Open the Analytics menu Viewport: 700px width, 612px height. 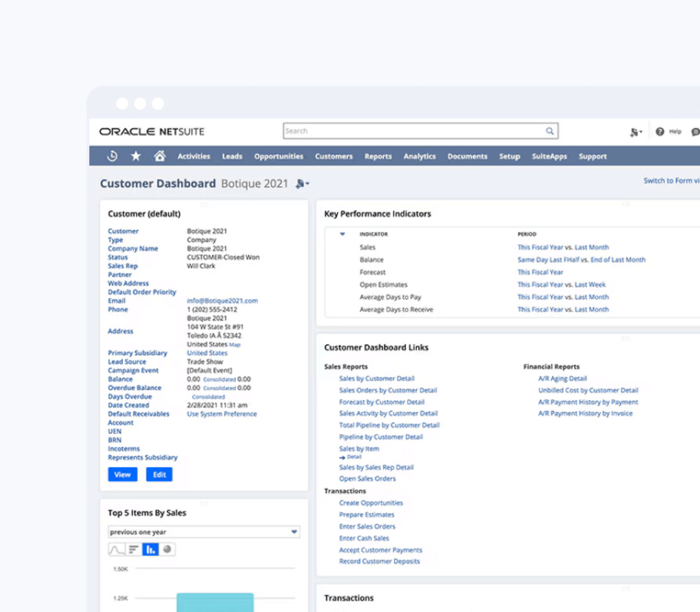[x=420, y=156]
